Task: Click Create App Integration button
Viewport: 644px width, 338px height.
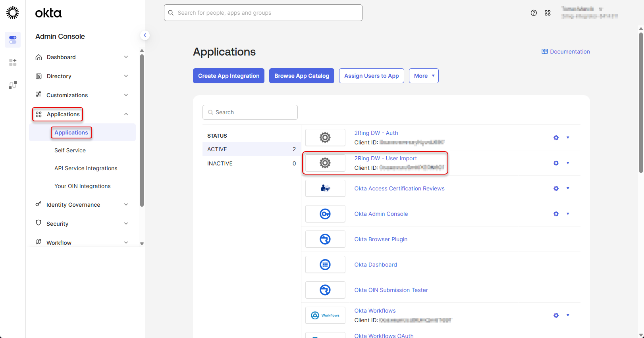Action: pyautogui.click(x=229, y=76)
